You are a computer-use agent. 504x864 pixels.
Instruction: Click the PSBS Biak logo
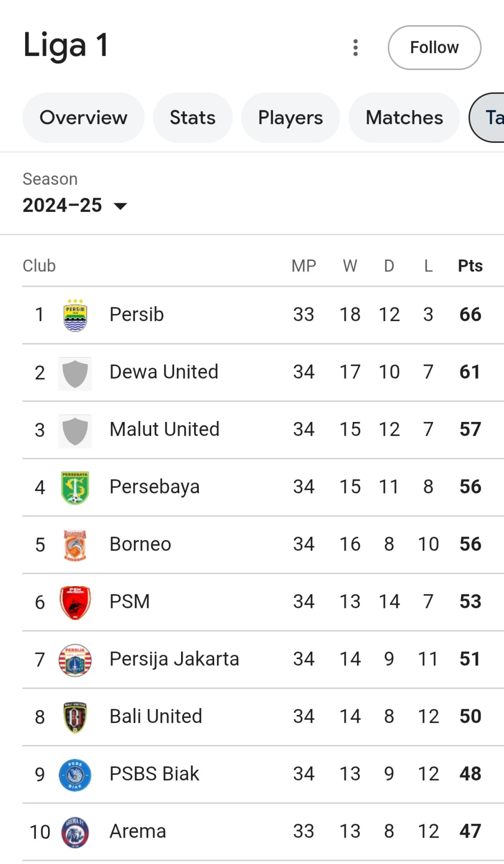(75, 775)
